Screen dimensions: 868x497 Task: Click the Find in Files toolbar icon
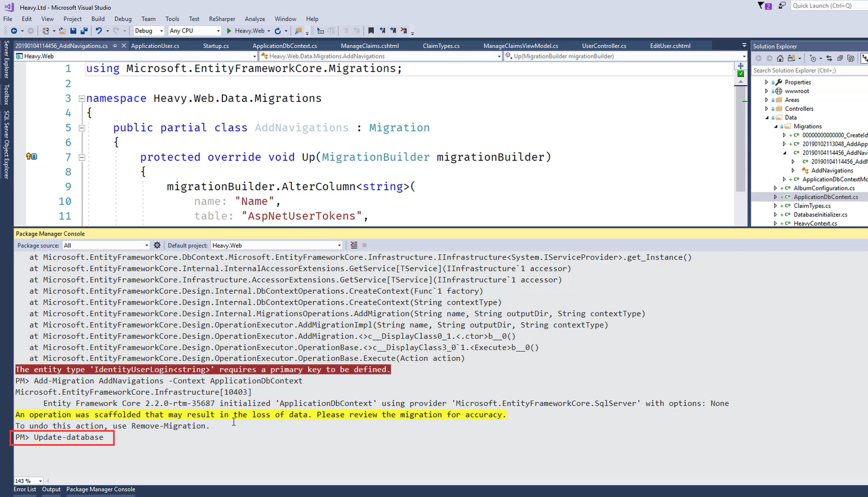(298, 31)
